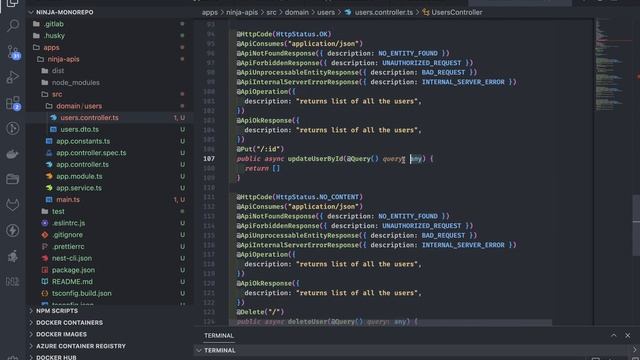Expand the DOCKER IMAGES section

pyautogui.click(x=61, y=334)
